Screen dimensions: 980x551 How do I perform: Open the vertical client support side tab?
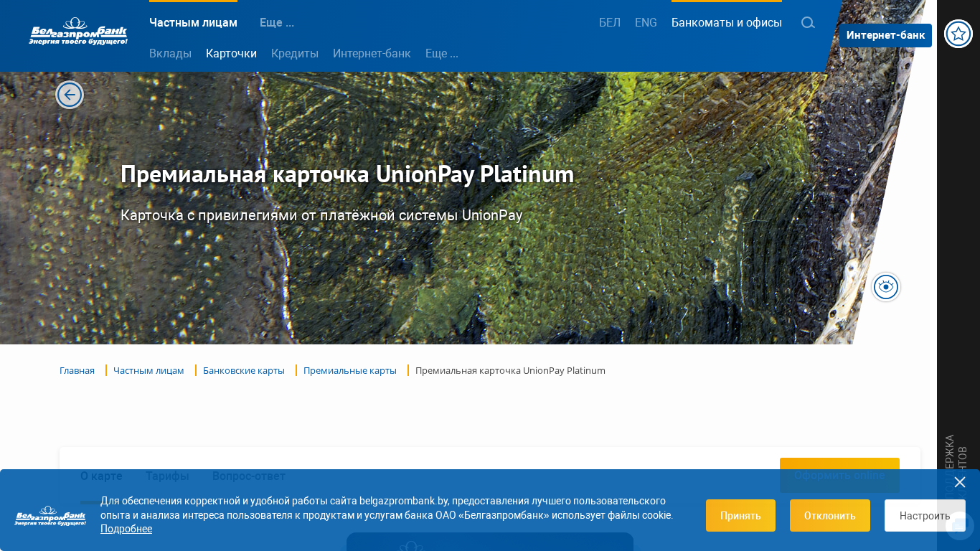coord(956,466)
